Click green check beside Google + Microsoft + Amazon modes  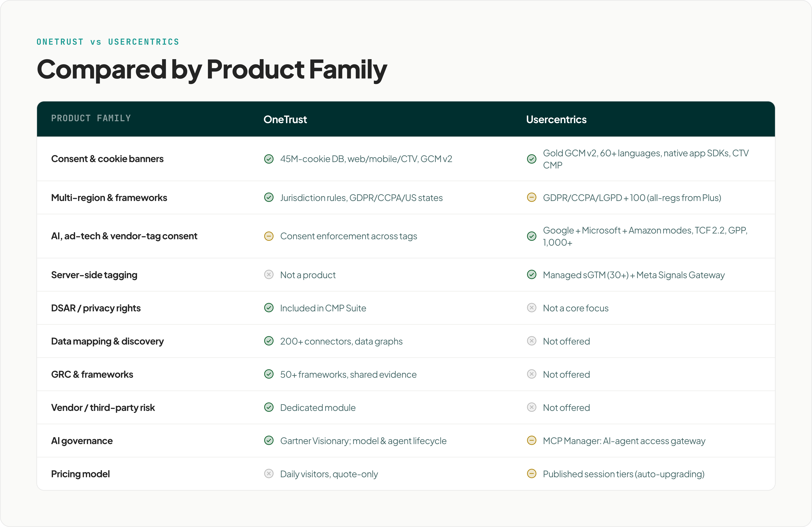[532, 236]
